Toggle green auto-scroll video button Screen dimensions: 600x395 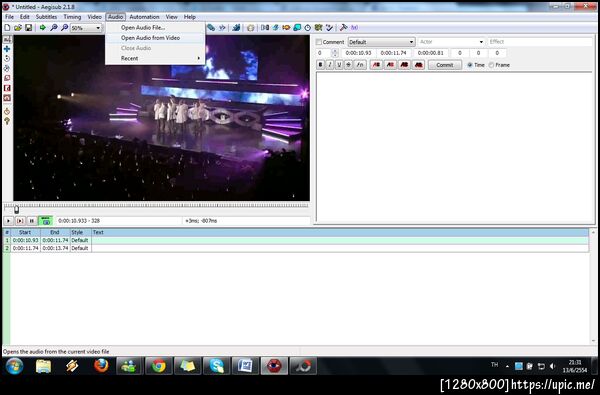coord(46,220)
